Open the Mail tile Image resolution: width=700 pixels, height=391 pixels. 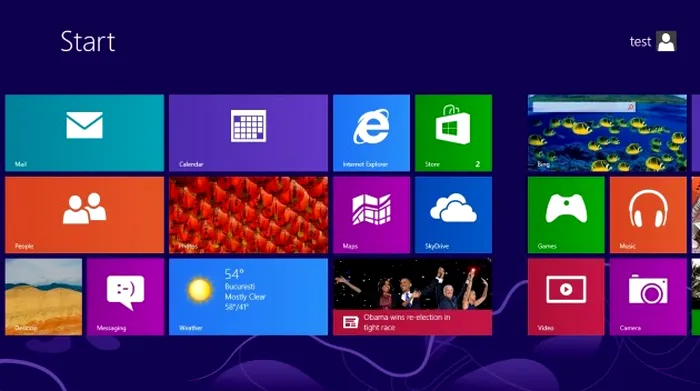[84, 133]
